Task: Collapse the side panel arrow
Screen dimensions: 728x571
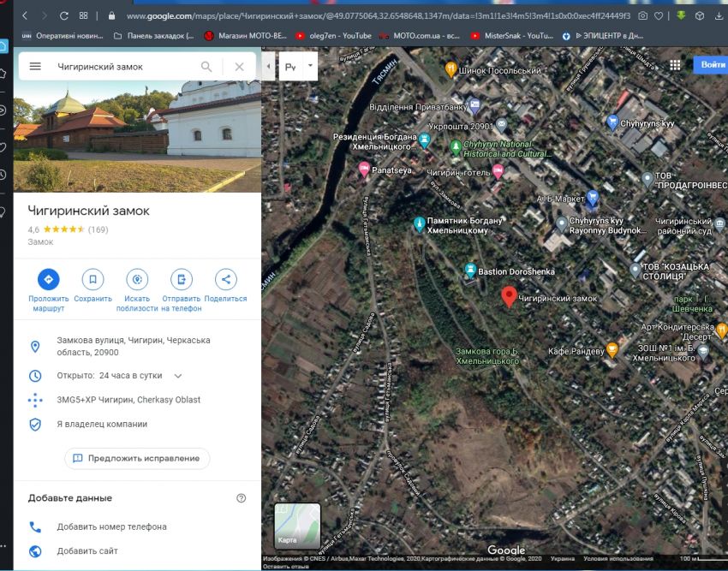Action: 268,66
